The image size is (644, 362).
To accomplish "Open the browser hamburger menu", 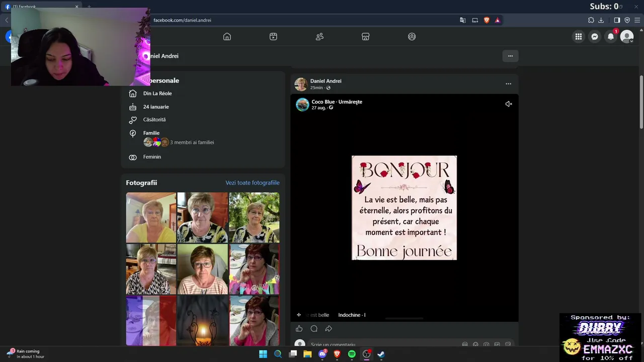I will 637,20.
